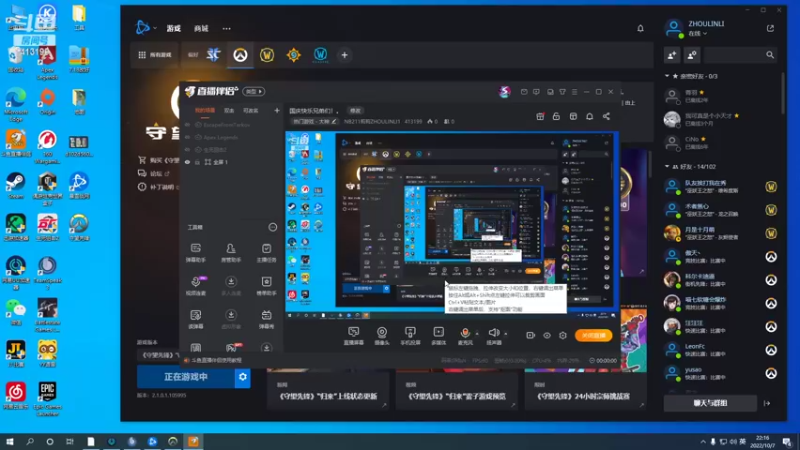The height and width of the screenshot is (450, 800).
Task: Click the 修改 edit title button
Action: 355,110
